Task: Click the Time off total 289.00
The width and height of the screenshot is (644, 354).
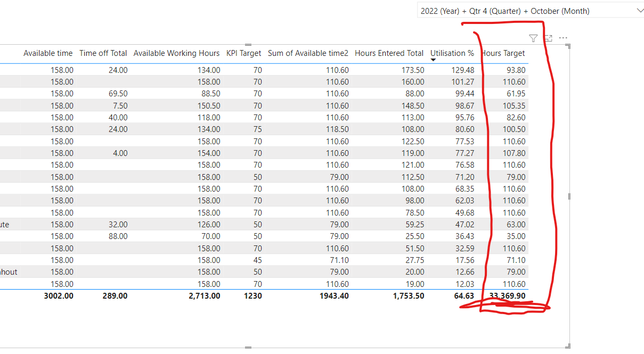Action: (x=115, y=296)
